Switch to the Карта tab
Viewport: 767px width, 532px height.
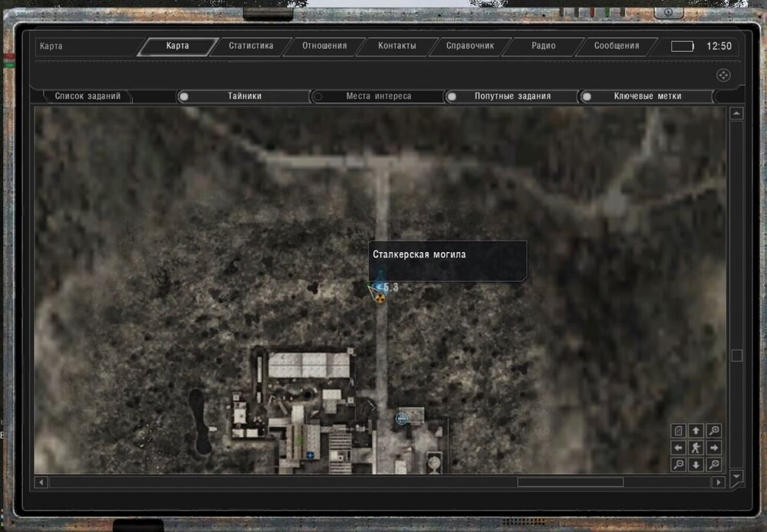tap(178, 46)
